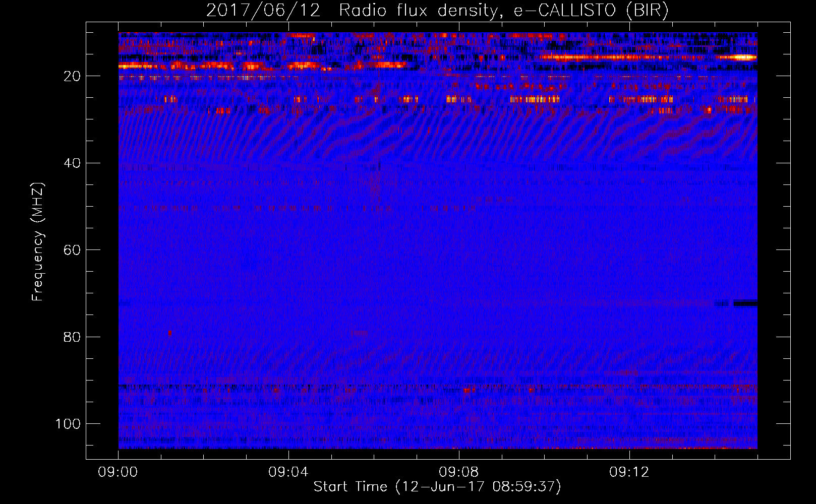Image resolution: width=816 pixels, height=504 pixels.
Task: Click the 100 MHz frequency label
Action: (68, 424)
